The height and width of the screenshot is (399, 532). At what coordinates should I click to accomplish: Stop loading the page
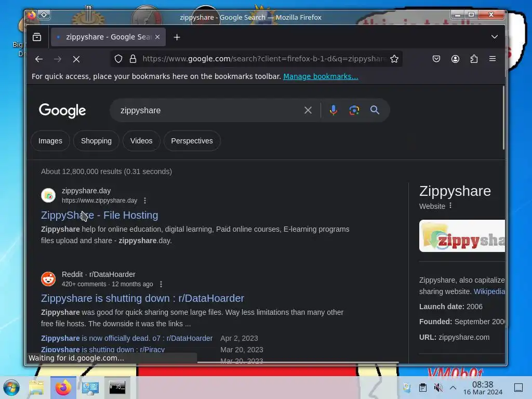[x=76, y=59]
